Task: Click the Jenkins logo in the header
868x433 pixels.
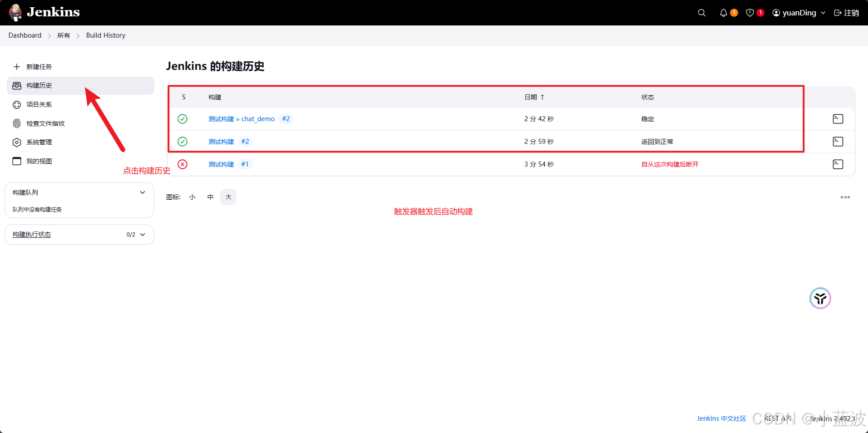Action: tap(44, 12)
